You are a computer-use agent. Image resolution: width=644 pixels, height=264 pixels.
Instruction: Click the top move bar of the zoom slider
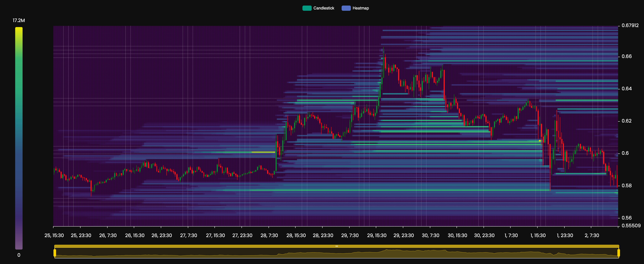336,246
